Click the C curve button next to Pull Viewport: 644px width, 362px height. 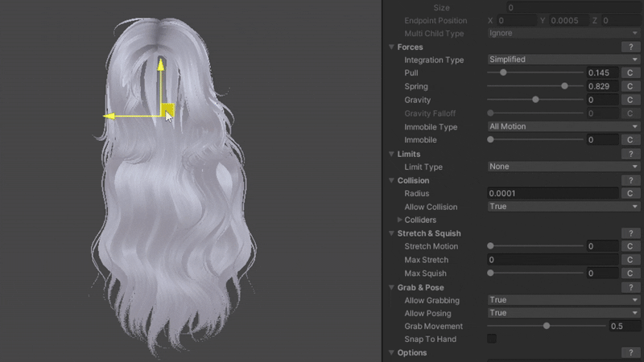[x=630, y=73]
